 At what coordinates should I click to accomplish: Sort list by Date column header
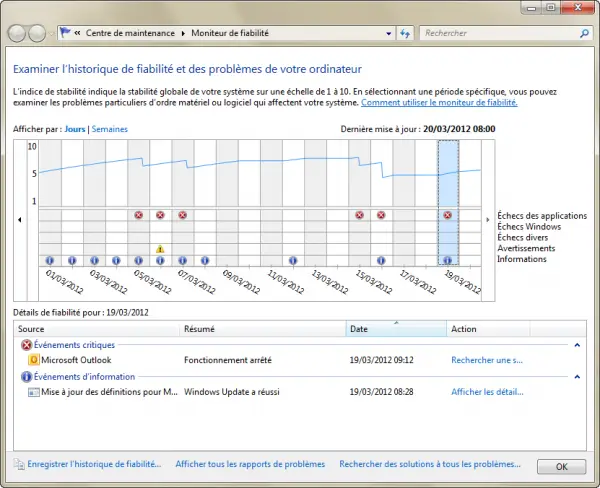click(396, 329)
